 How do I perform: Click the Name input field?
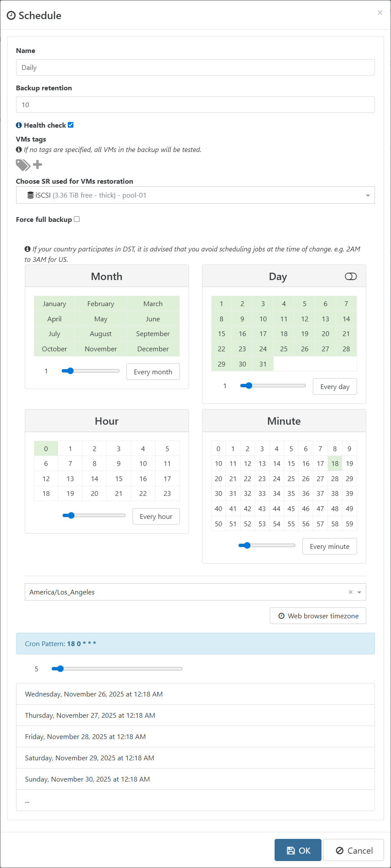(x=195, y=68)
